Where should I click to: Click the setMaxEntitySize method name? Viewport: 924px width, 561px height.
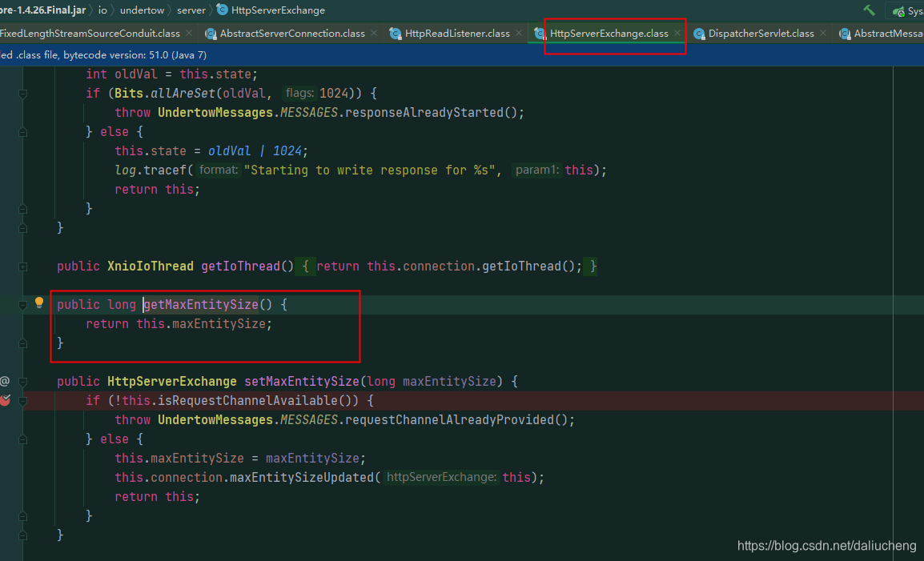click(x=302, y=381)
